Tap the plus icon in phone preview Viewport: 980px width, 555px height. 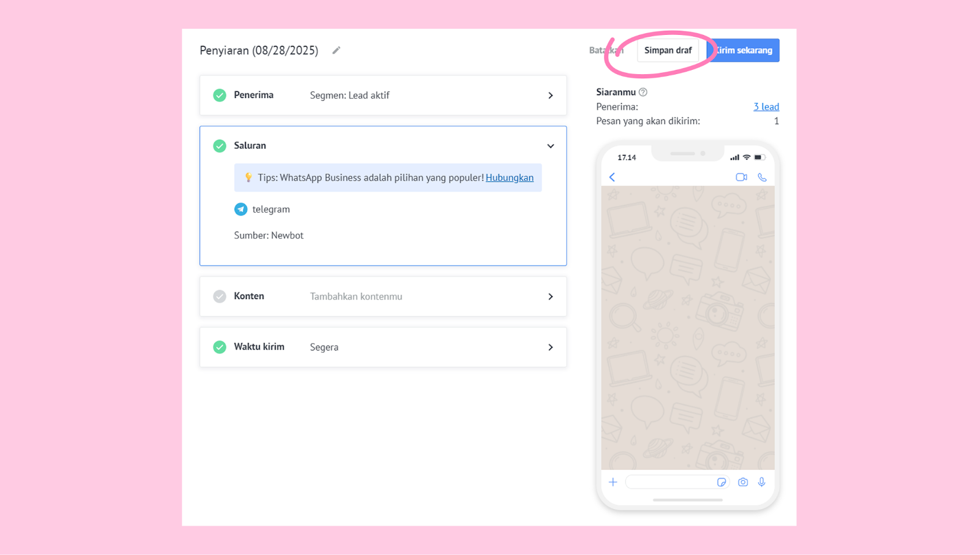click(x=613, y=482)
